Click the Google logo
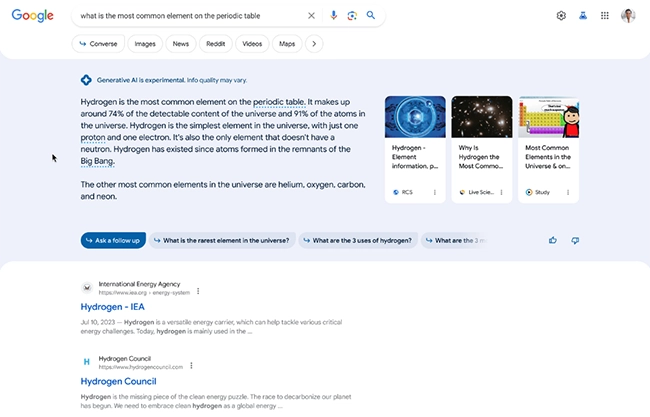This screenshot has height=417, width=650. [x=32, y=15]
